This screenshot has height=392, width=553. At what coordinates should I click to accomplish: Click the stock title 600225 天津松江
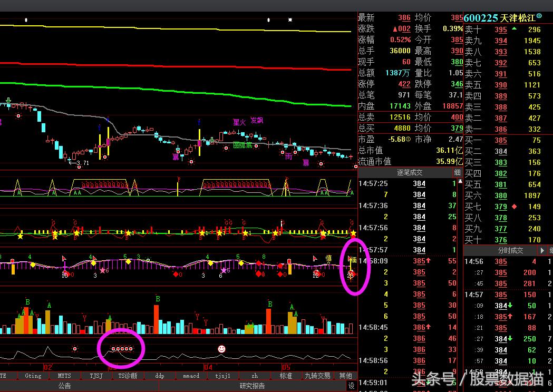(x=499, y=18)
